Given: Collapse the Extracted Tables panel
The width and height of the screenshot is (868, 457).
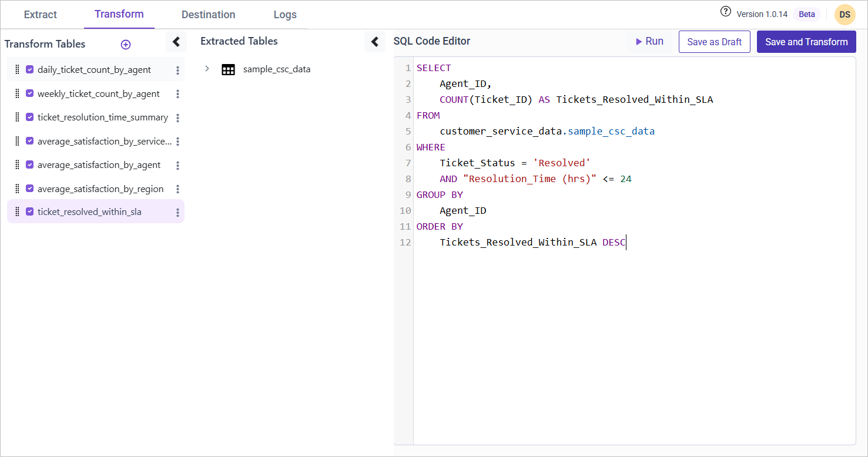Looking at the screenshot, I should coord(375,42).
